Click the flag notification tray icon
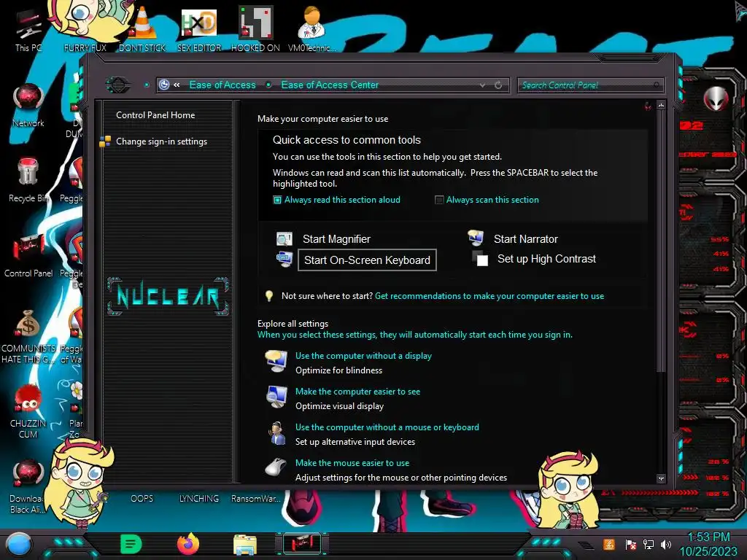Image resolution: width=747 pixels, height=560 pixels. coord(631,544)
